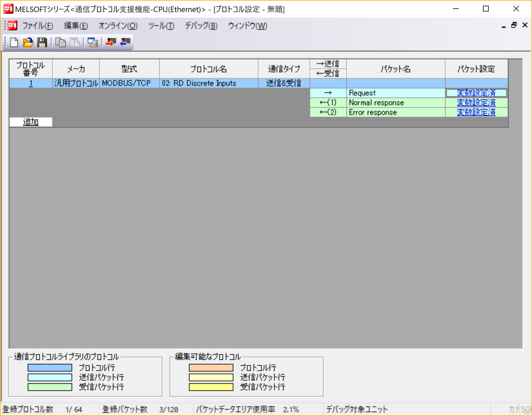The height and width of the screenshot is (416, 532).
Task: Click the device batch setting toolbar icon
Action: coord(93,42)
